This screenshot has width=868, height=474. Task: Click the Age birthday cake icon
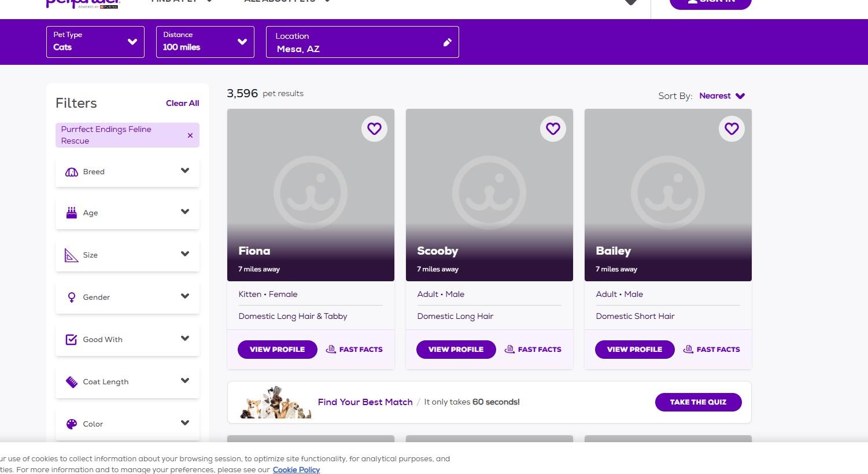tap(72, 213)
